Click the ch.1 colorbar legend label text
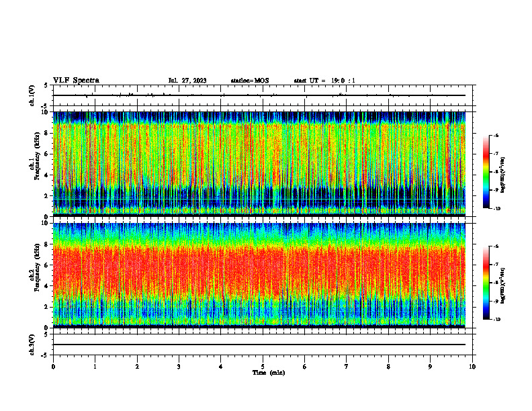532x411 pixels. [503, 175]
